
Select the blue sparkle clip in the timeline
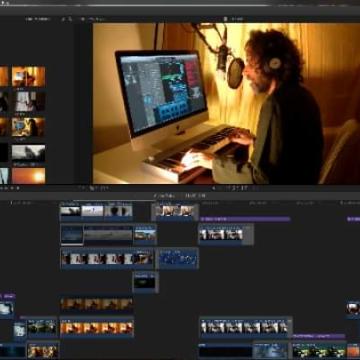tap(177, 258)
